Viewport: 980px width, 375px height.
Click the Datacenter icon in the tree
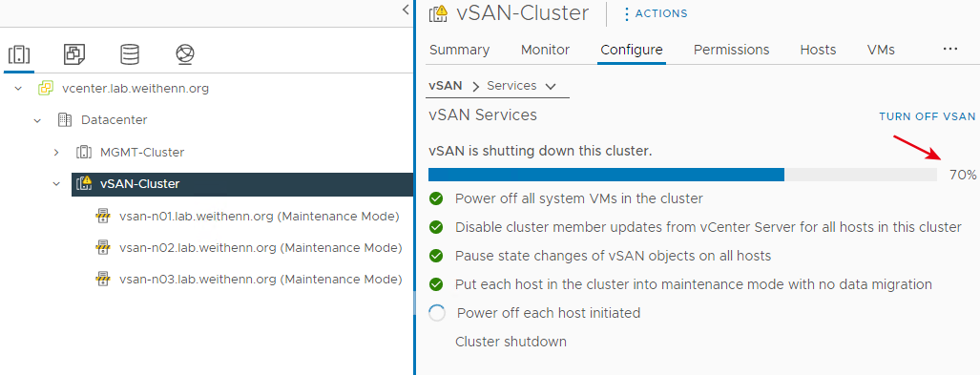(x=64, y=120)
